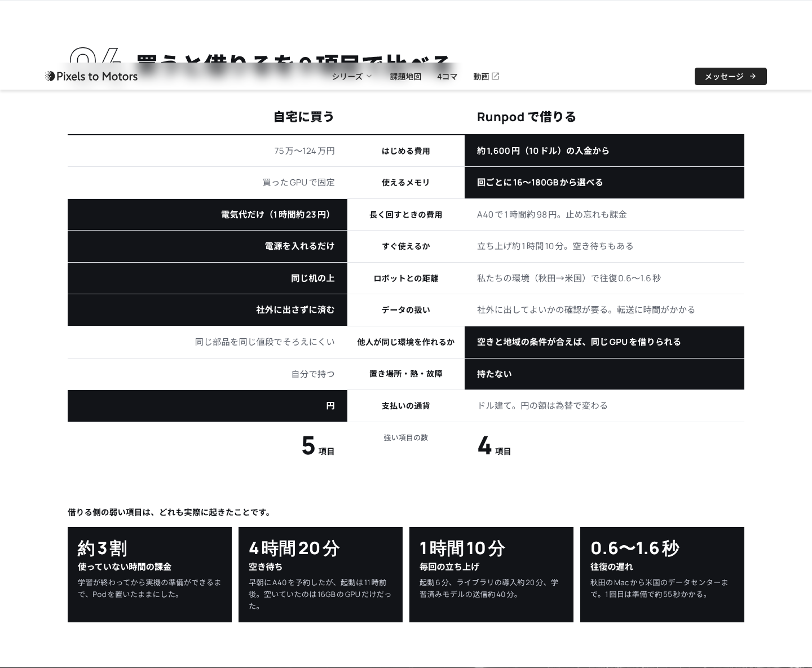Open the 課題地図 nav item
This screenshot has width=812, height=668.
pos(405,77)
